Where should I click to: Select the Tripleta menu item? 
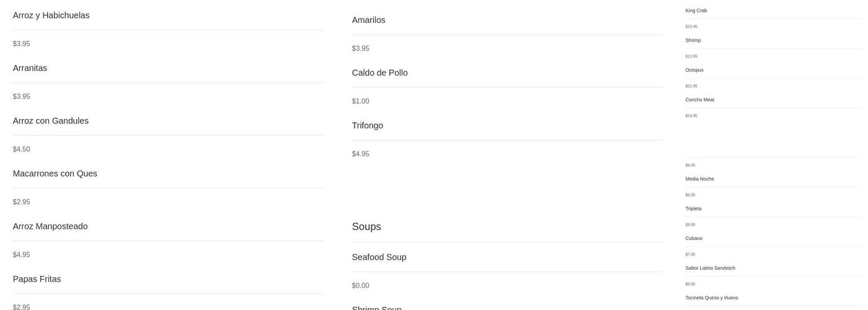693,209
